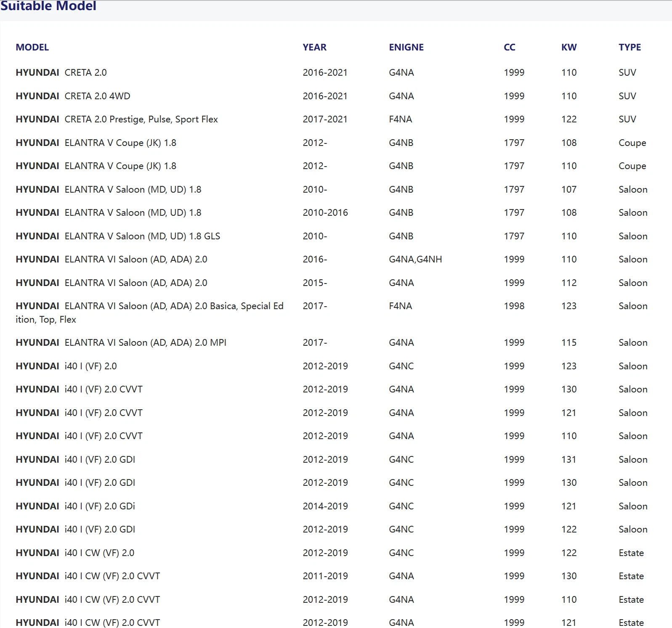Click '1797' CC in ELANTRA 1.8 GLS row
672x628 pixels.
point(514,236)
